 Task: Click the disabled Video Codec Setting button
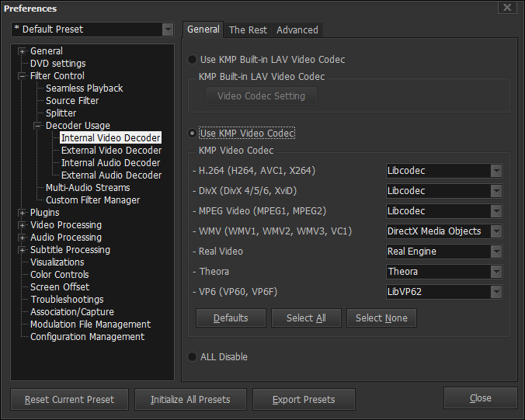click(x=261, y=96)
